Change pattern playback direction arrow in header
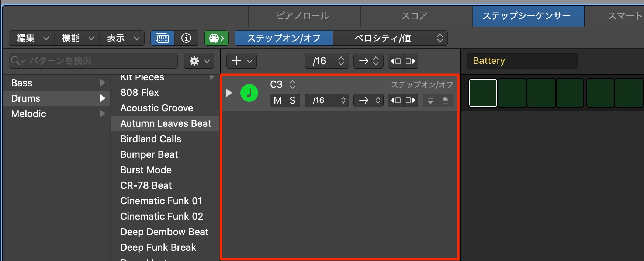Image resolution: width=644 pixels, height=261 pixels. point(368,61)
